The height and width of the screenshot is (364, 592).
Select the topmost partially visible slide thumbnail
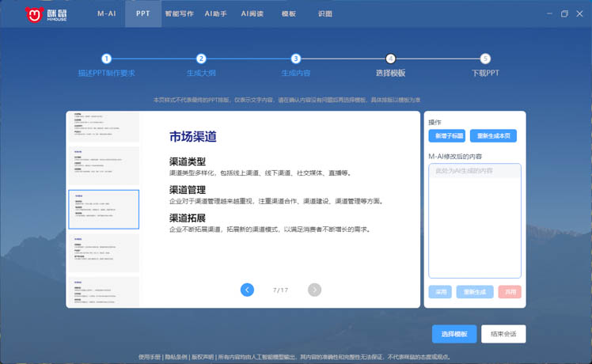click(x=104, y=127)
